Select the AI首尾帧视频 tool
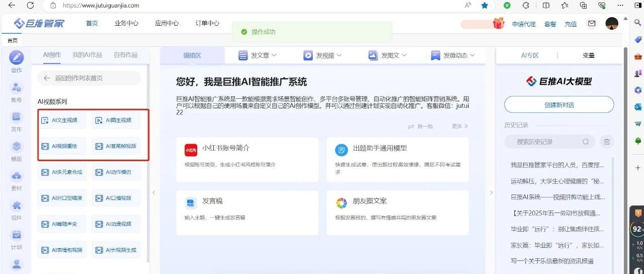This screenshot has height=274, width=644. pos(117,146)
